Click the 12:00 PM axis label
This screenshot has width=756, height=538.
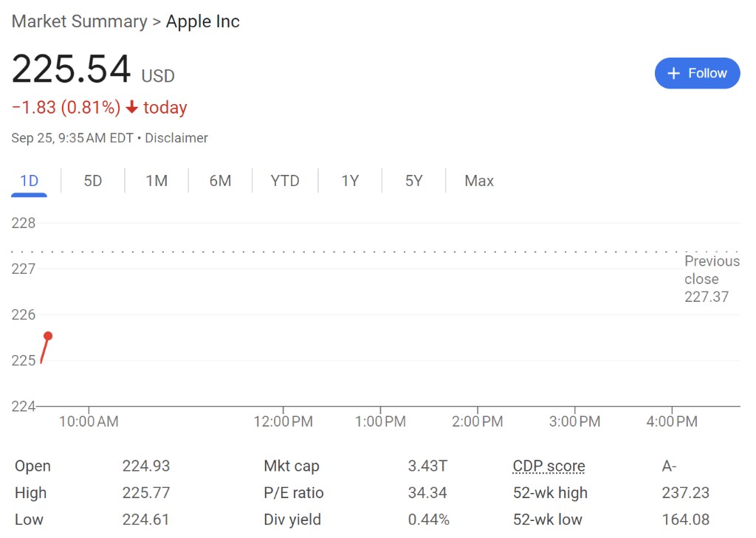click(x=283, y=422)
